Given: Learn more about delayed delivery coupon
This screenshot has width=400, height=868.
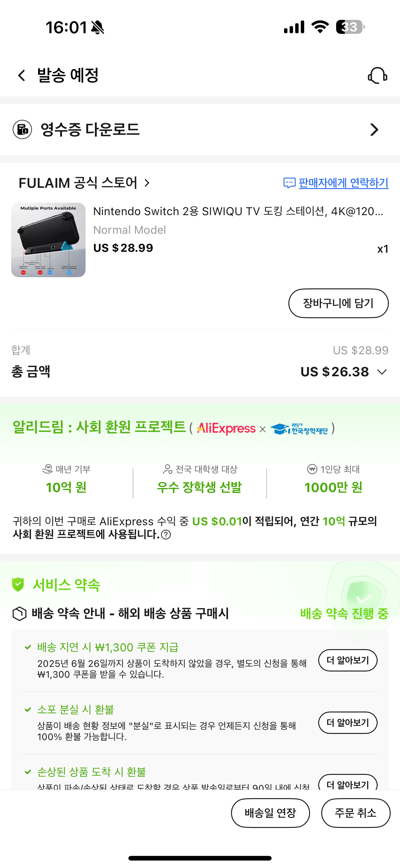Looking at the screenshot, I should (x=348, y=660).
